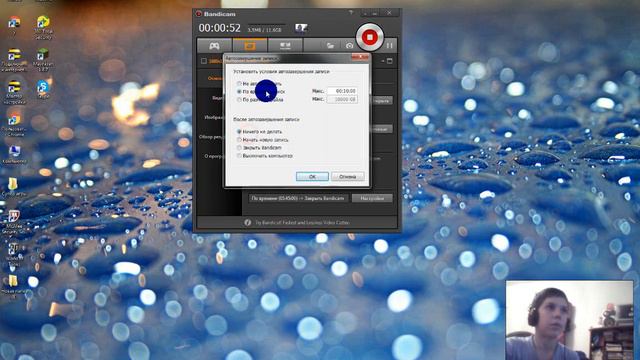Switch to game recording mode gamepad tab

coord(214,46)
